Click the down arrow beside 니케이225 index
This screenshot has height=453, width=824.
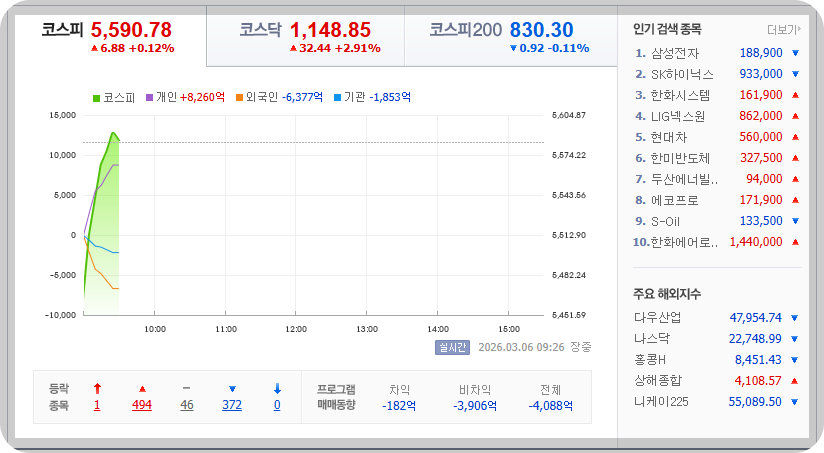795,402
